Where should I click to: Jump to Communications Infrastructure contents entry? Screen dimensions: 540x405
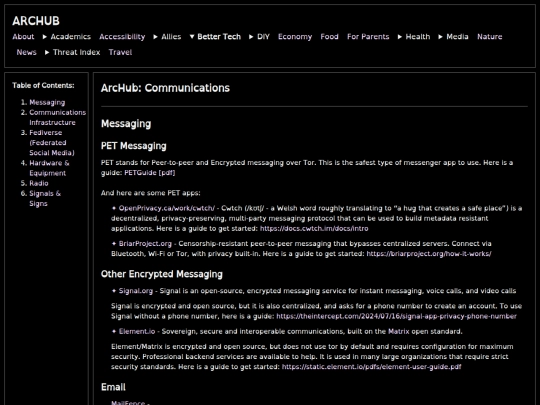[x=58, y=117]
